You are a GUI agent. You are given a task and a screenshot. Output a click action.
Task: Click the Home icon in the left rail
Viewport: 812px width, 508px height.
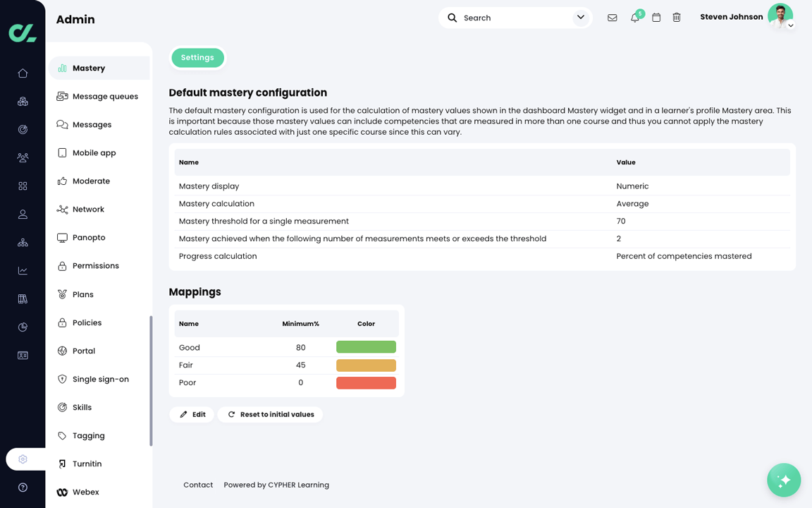point(23,73)
